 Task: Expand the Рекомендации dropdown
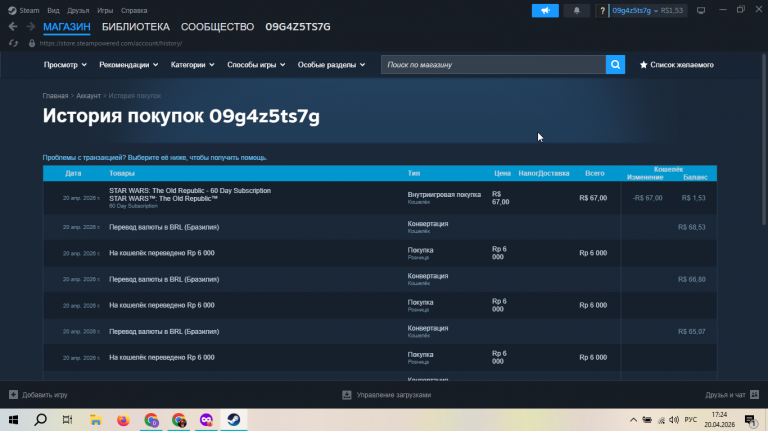(129, 65)
